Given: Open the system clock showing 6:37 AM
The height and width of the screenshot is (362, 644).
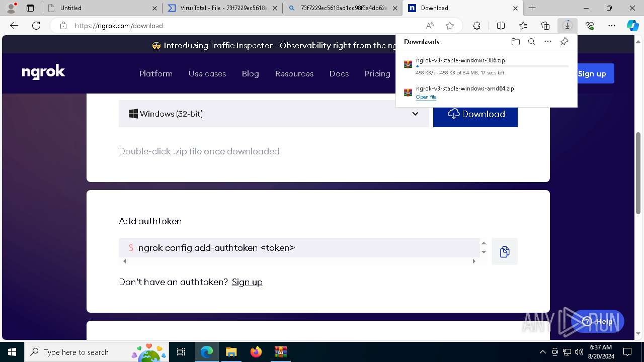Looking at the screenshot, I should (x=600, y=352).
